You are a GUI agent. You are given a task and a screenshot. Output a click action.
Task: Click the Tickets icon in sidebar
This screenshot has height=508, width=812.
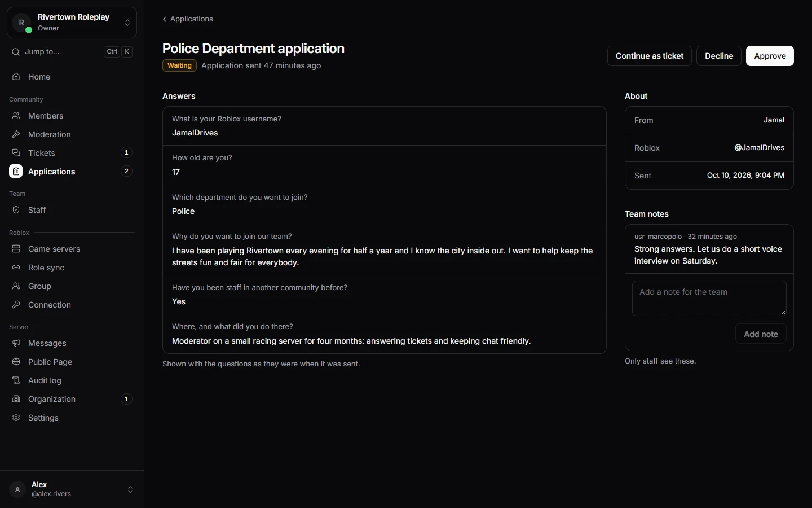(x=16, y=153)
